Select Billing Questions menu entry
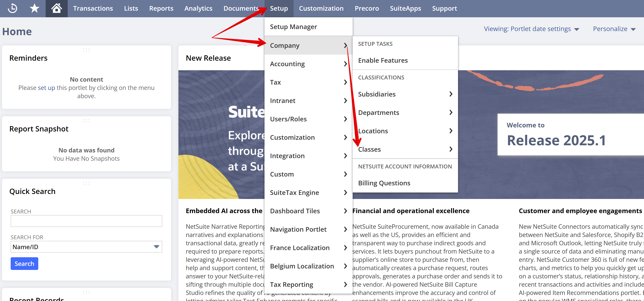The width and height of the screenshot is (644, 301). pyautogui.click(x=384, y=183)
